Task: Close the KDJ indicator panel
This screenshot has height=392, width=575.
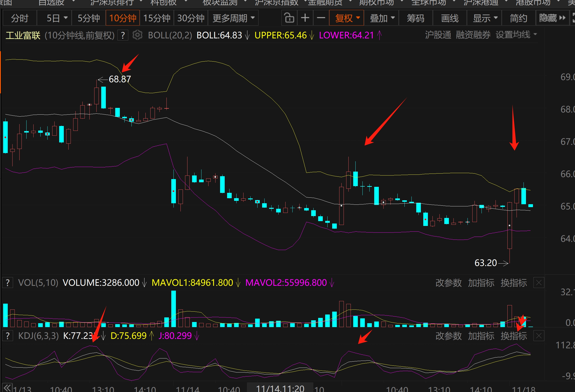Action: click(x=539, y=336)
